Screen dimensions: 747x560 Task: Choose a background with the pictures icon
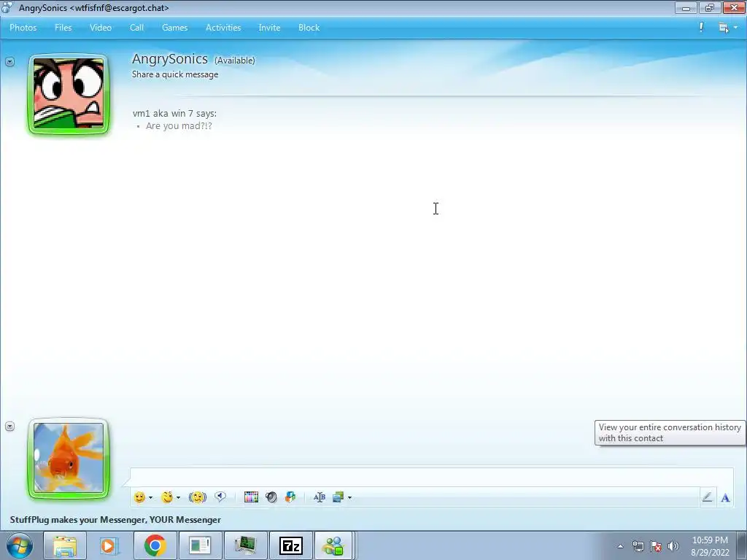[338, 497]
